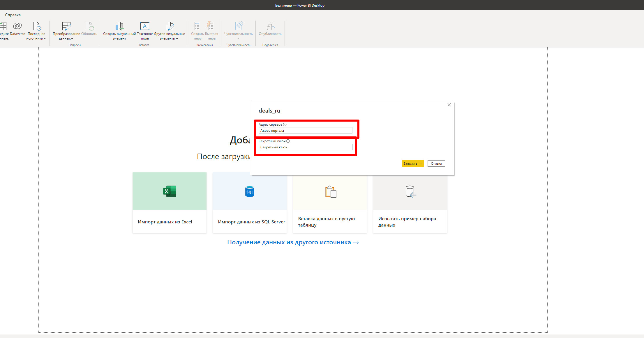Expand Другие визуальные элементы dropdown
This screenshot has height=338, width=644.
tap(177, 39)
